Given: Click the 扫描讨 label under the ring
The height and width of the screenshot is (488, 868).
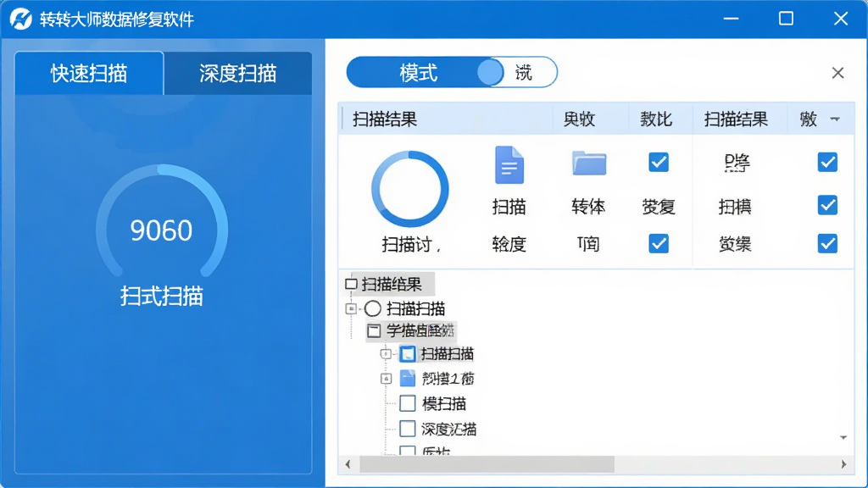Looking at the screenshot, I should (411, 244).
